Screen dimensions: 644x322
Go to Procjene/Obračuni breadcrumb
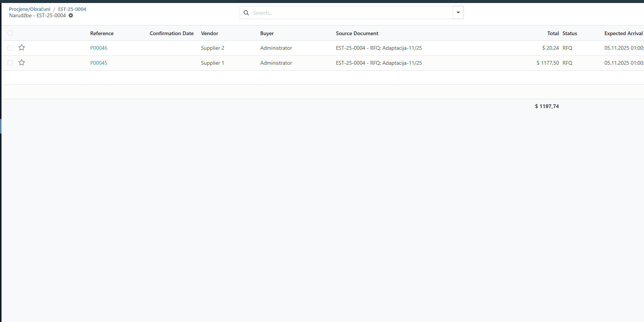30,9
